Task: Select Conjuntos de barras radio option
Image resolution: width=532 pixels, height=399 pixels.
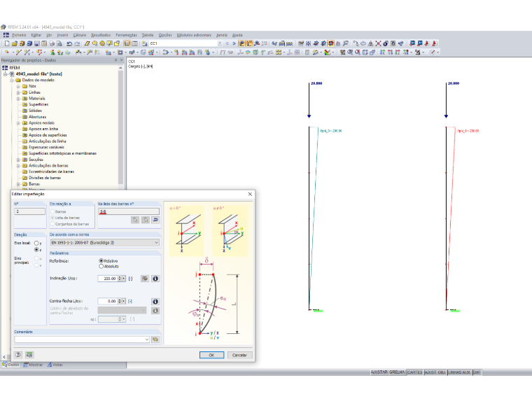Action: pyautogui.click(x=52, y=224)
